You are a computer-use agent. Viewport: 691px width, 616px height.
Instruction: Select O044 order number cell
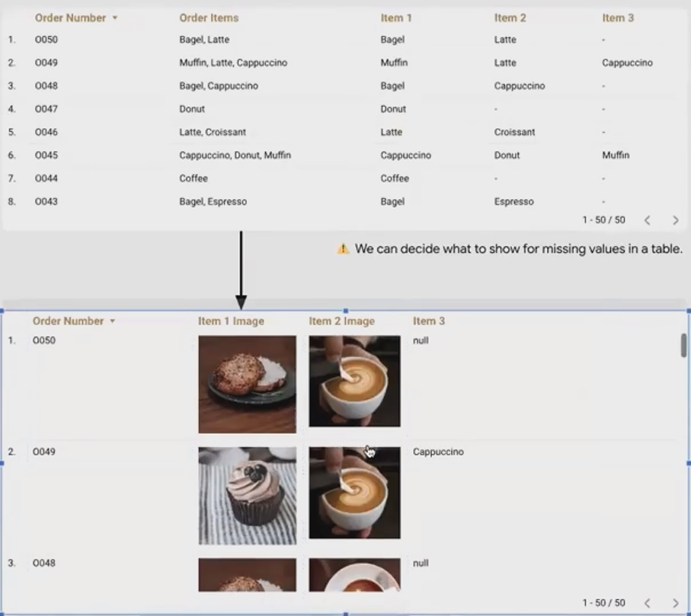46,178
